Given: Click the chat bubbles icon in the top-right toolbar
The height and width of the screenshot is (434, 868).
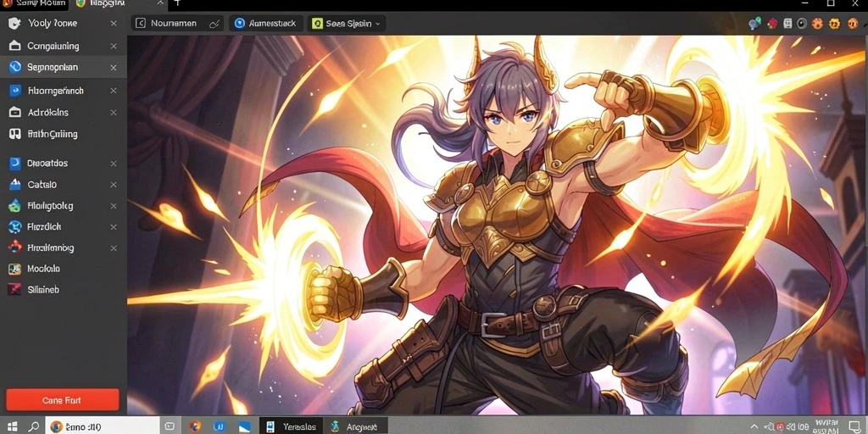Looking at the screenshot, I should tap(754, 23).
